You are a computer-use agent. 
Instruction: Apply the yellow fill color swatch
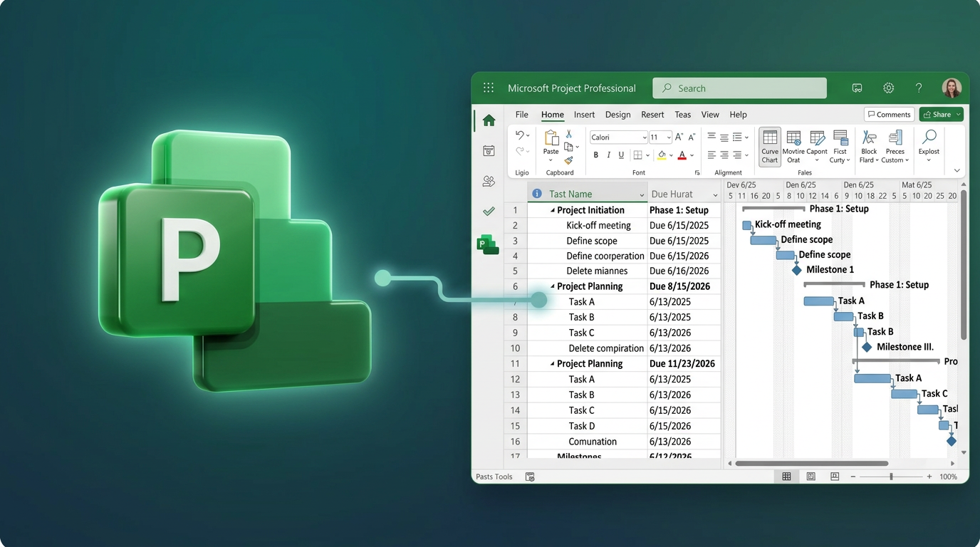[662, 155]
